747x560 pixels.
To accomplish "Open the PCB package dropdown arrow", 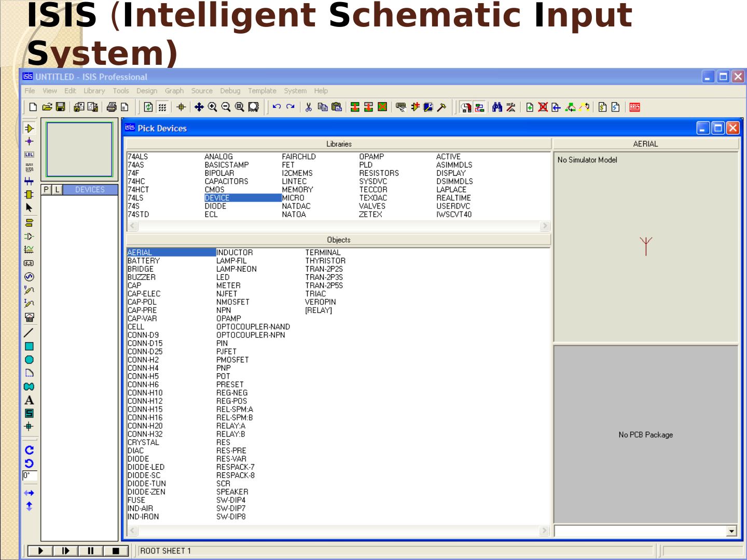I will (x=731, y=531).
